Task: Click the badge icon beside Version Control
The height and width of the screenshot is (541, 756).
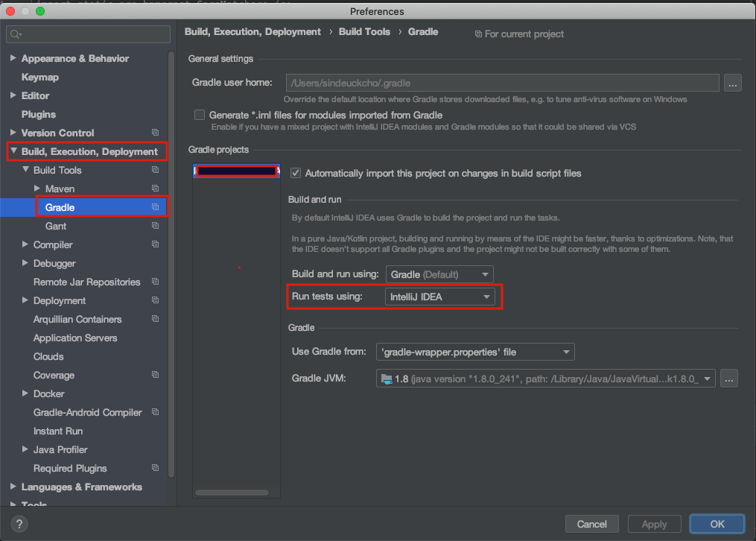Action: 155,133
